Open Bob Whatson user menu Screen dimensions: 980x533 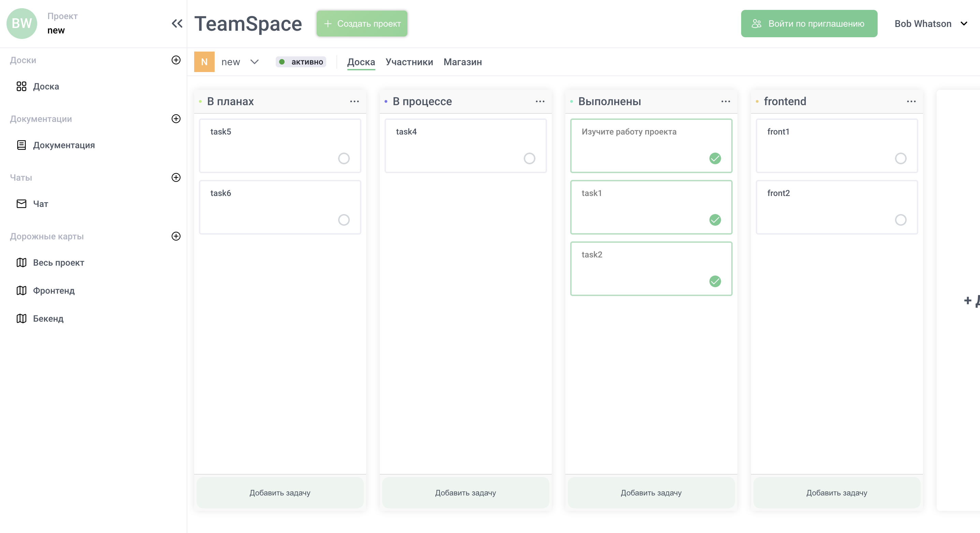(930, 24)
